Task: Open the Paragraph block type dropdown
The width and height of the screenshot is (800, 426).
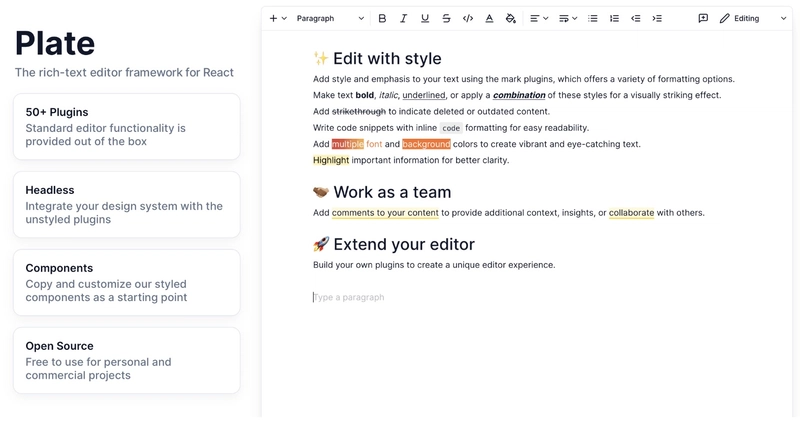Action: pyautogui.click(x=330, y=18)
